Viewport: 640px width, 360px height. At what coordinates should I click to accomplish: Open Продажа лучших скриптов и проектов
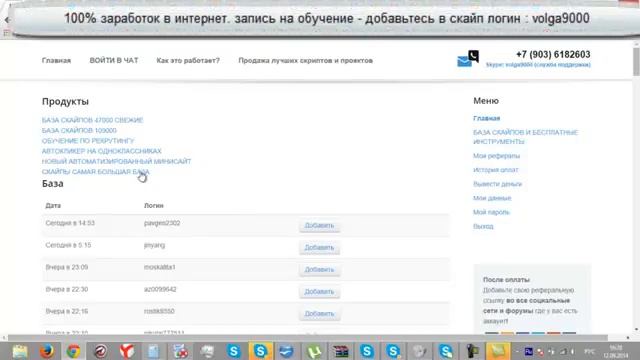306,60
